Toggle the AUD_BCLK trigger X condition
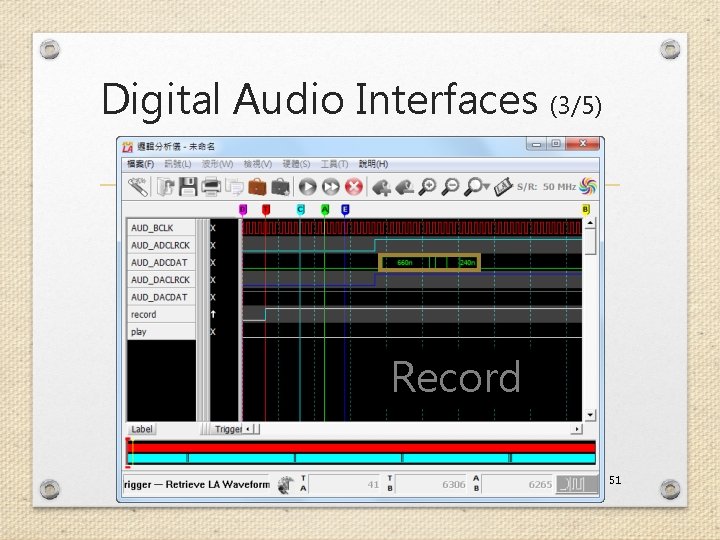 213,228
